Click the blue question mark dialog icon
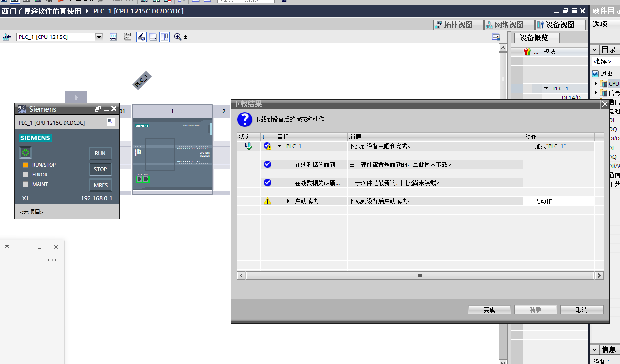 click(x=245, y=119)
